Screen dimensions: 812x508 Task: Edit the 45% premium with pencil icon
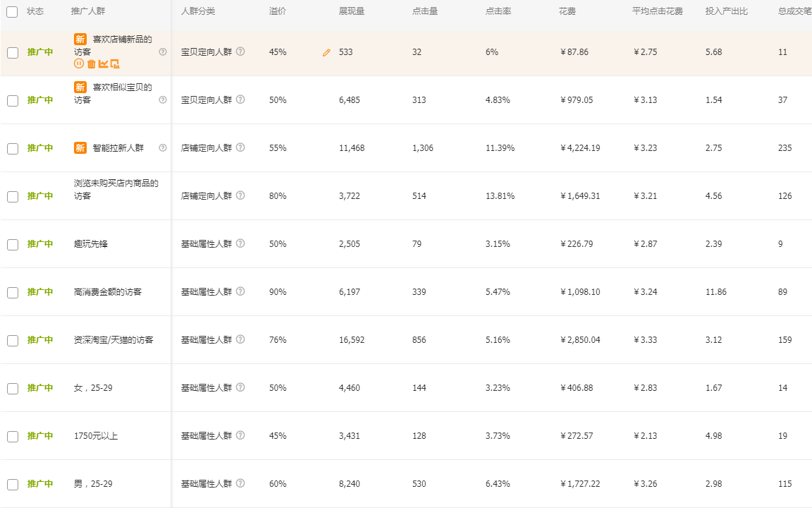[326, 53]
